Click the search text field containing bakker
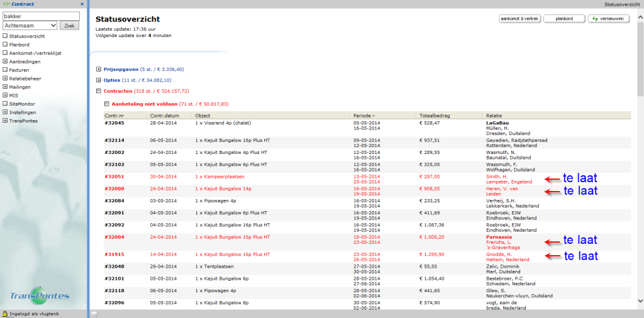The height and width of the screenshot is (318, 644). (x=41, y=16)
